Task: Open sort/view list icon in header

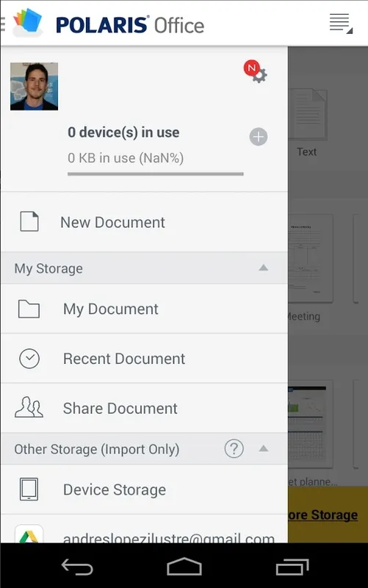Action: pyautogui.click(x=341, y=24)
